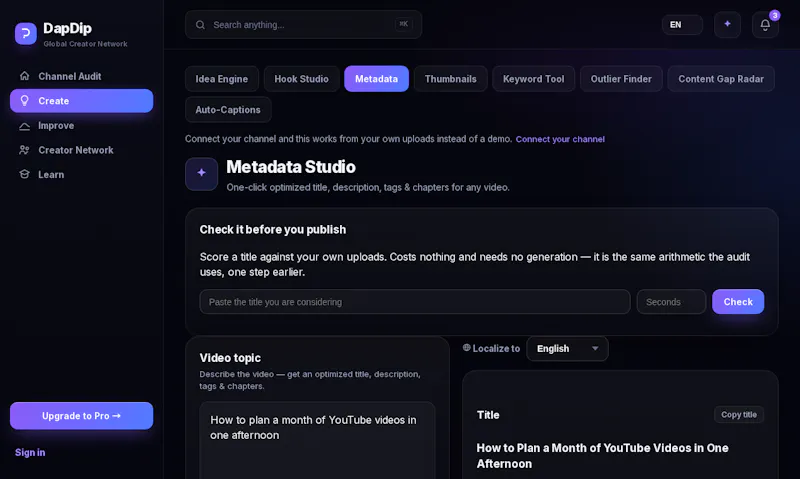Click the 'Video topic' heading

tap(230, 358)
